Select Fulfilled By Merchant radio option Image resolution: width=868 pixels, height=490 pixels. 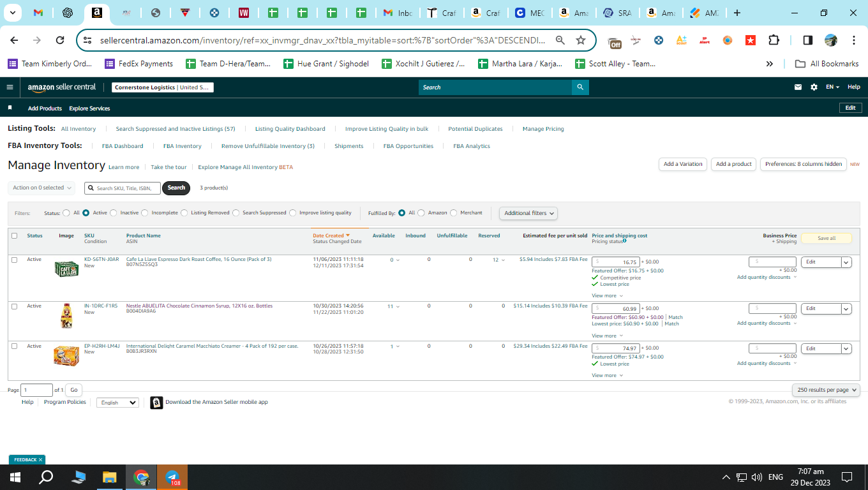454,213
